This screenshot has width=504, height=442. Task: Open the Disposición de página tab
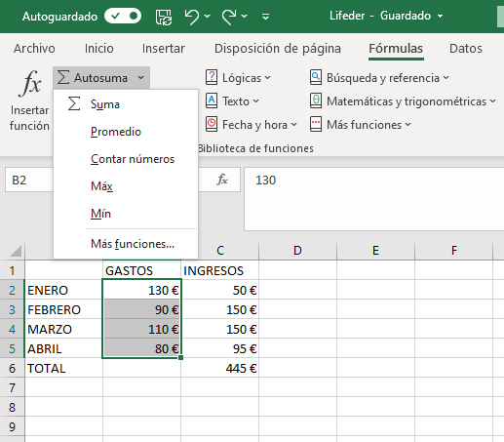tap(278, 48)
